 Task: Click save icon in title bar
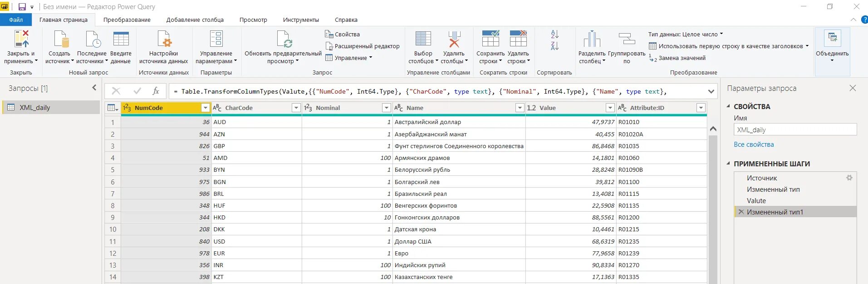click(x=22, y=7)
